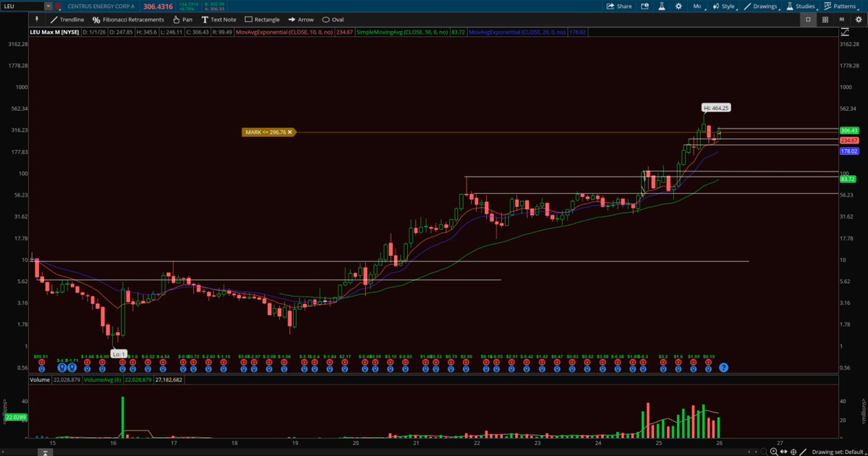Click the blue 178.02 price axis tag

(848, 151)
